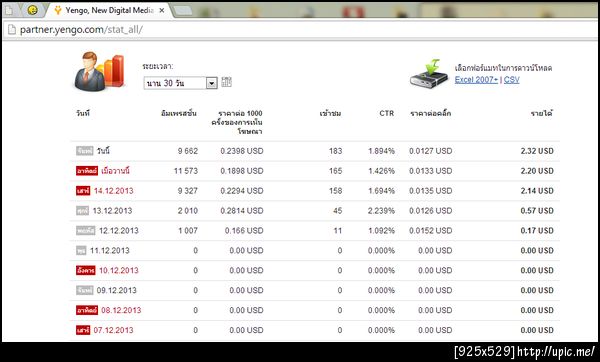Click the impressions value 9 327
This screenshot has width=600, height=362.
click(188, 191)
